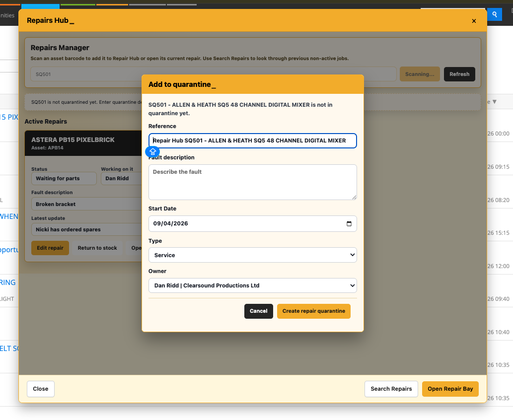Click the ASTERA PB15 PIXELBRICK card header

pyautogui.click(x=83, y=143)
